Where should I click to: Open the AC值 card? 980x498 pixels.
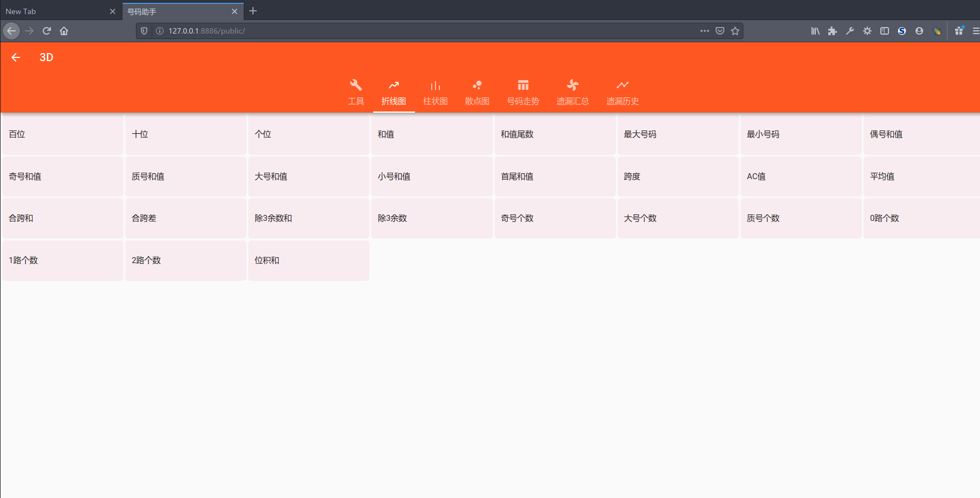(x=801, y=176)
